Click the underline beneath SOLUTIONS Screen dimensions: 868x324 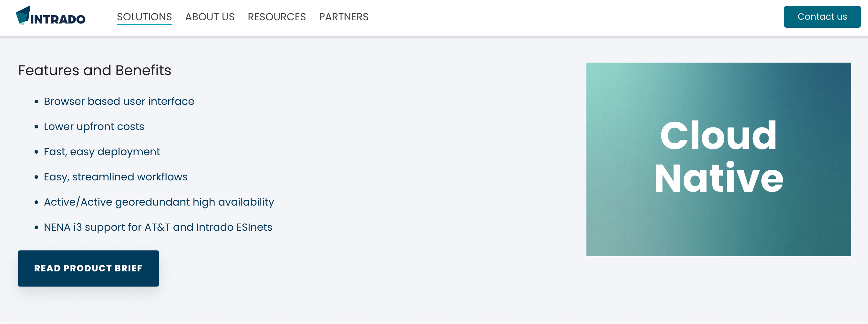(x=144, y=25)
